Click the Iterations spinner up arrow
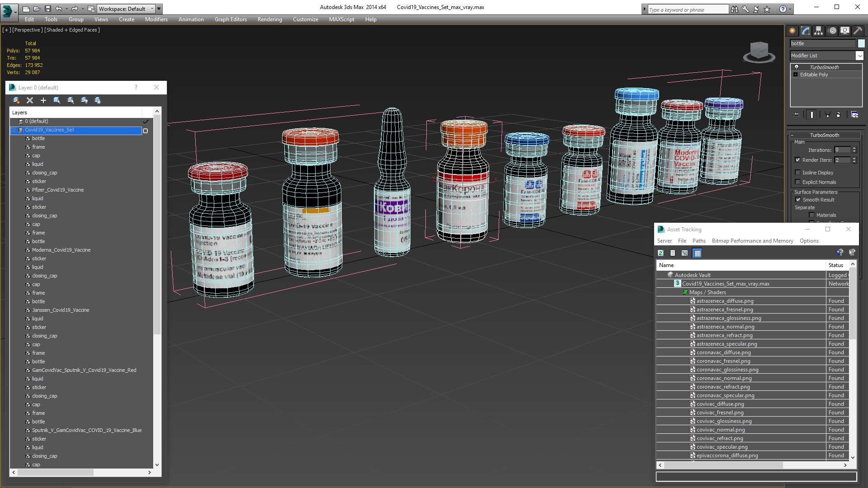This screenshot has height=488, width=868. point(854,148)
